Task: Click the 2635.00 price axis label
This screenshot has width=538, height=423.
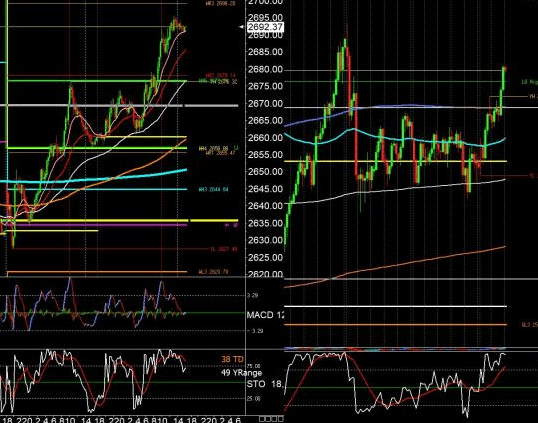Action: click(265, 223)
